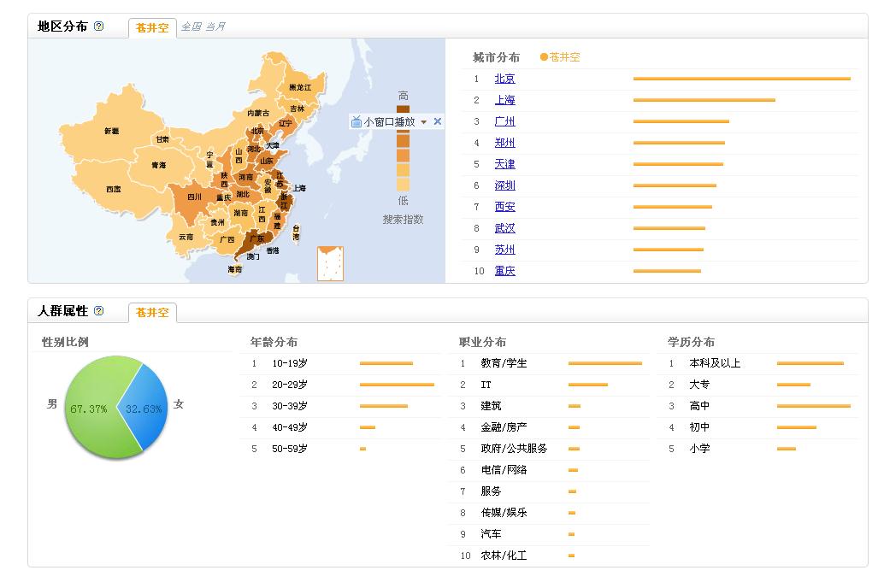Open the 郑州 city link

(504, 144)
